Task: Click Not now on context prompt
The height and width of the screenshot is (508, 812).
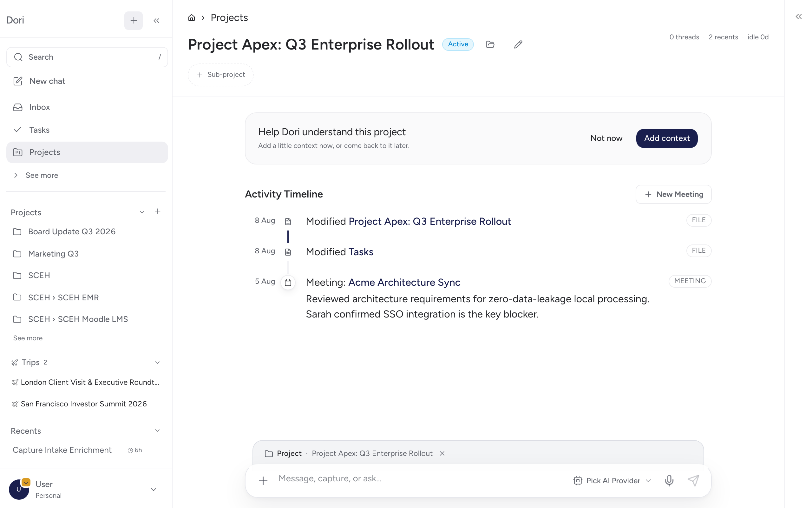Action: click(x=606, y=138)
